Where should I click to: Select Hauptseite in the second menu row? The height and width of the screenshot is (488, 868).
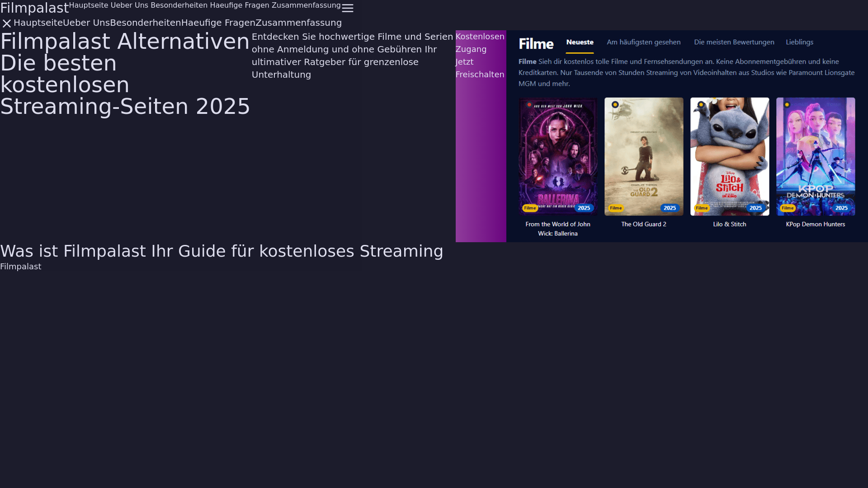[38, 23]
